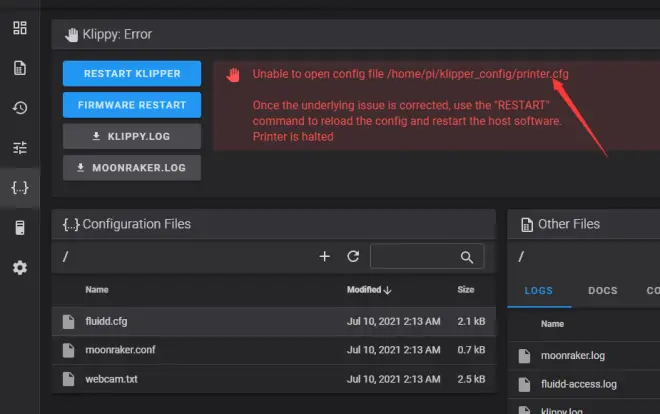Click the plus icon to add a config file
The image size is (660, 414).
coord(325,256)
